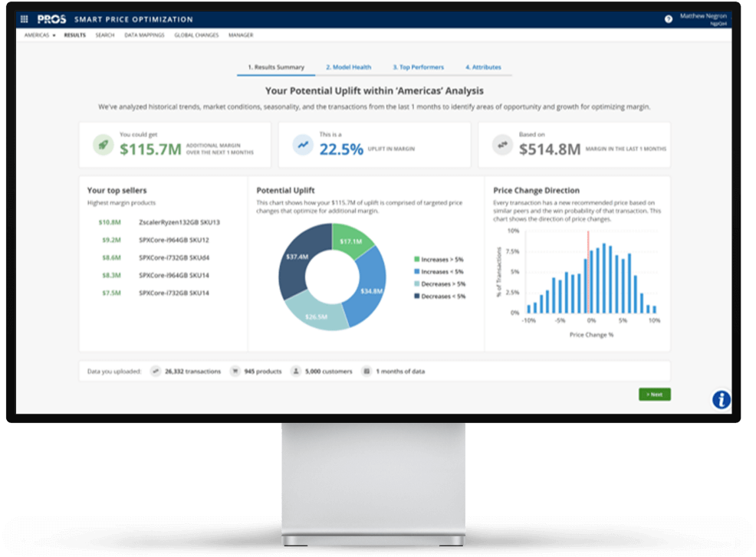Click the uplift trend chart icon

pos(303,145)
